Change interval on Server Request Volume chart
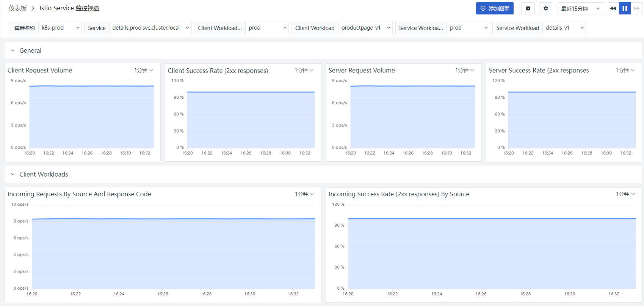 pos(465,70)
